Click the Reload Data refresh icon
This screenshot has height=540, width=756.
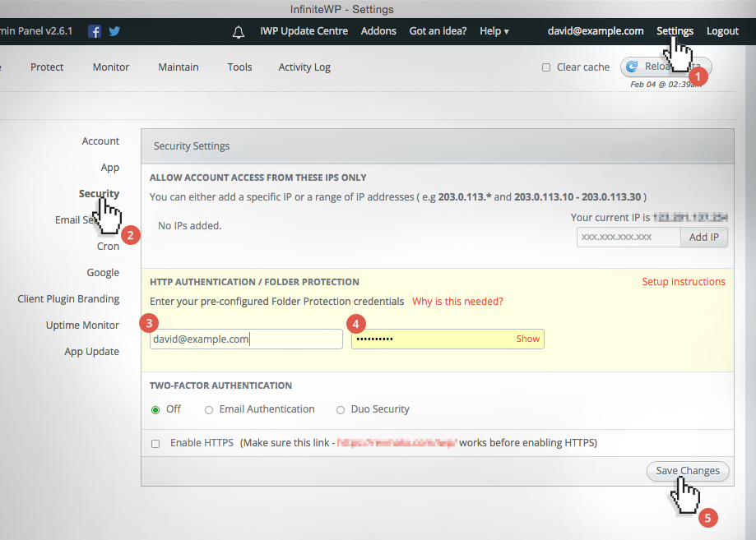[630, 67]
